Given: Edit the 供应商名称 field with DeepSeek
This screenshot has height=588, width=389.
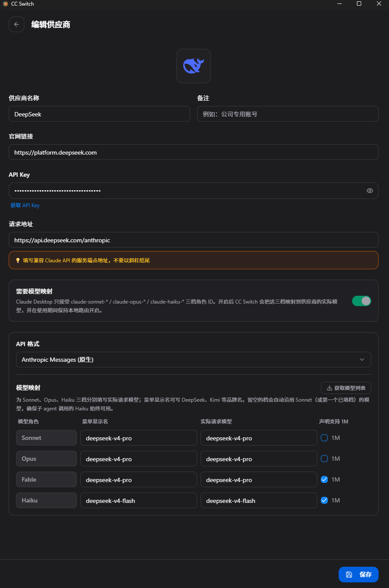Looking at the screenshot, I should click(x=99, y=114).
